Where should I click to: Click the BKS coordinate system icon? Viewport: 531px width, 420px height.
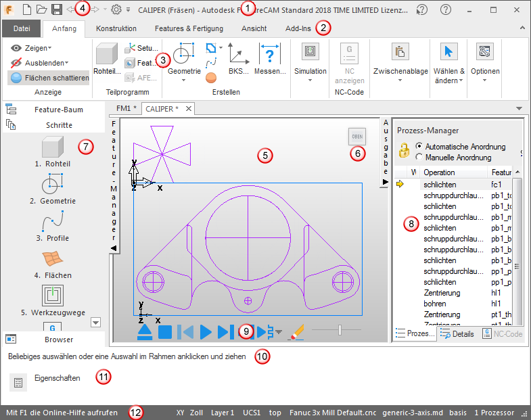coord(238,53)
